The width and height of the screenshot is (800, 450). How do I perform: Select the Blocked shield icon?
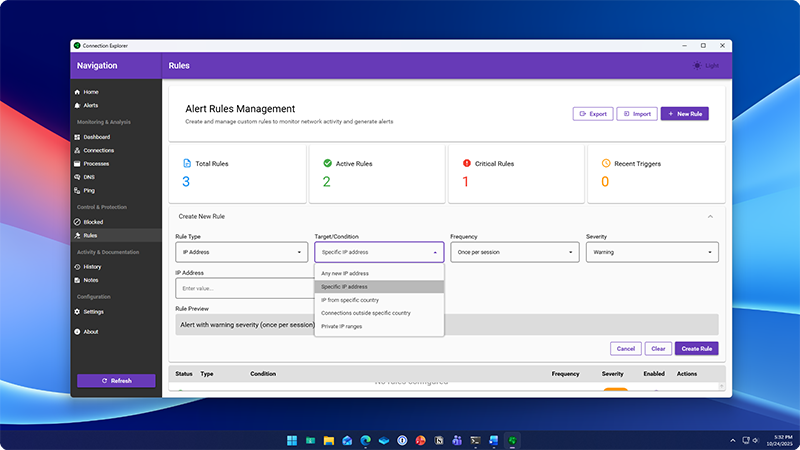pyautogui.click(x=77, y=222)
